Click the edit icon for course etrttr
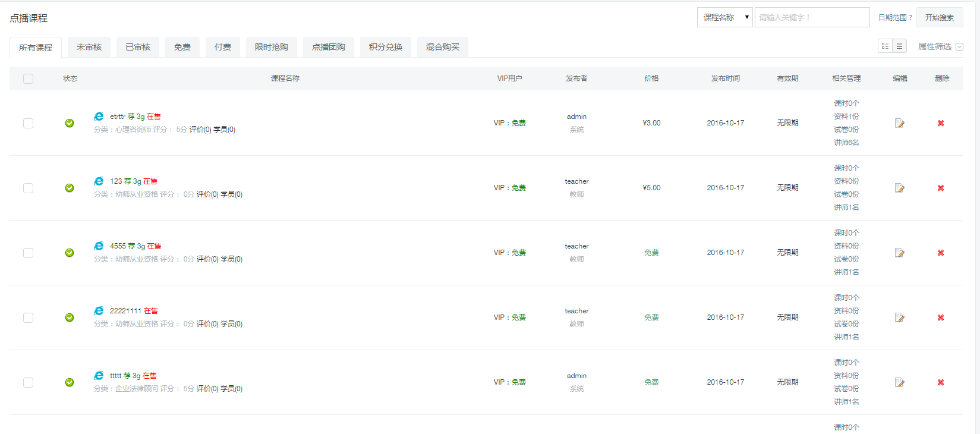Image resolution: width=980 pixels, height=434 pixels. coord(899,123)
